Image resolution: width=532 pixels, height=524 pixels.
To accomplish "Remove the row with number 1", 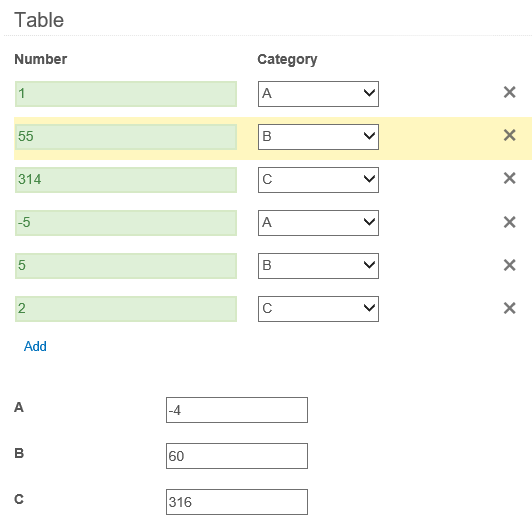I will click(x=509, y=92).
